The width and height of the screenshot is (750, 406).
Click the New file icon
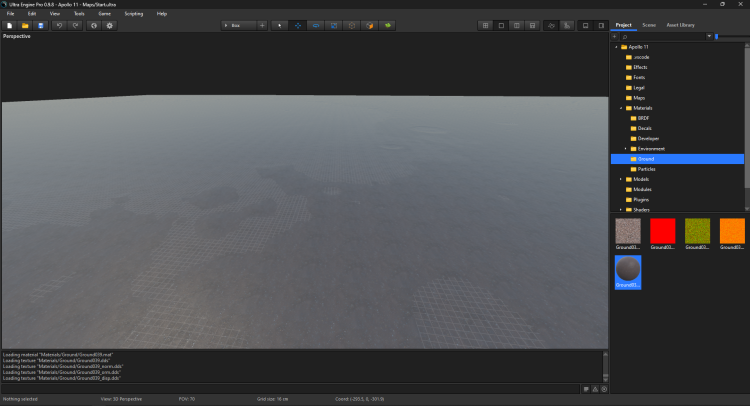9,25
